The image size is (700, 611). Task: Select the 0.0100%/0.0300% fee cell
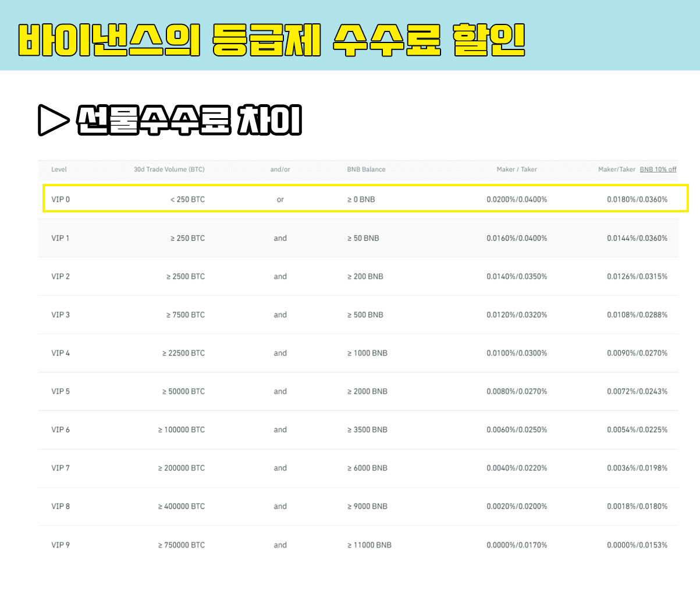point(517,353)
